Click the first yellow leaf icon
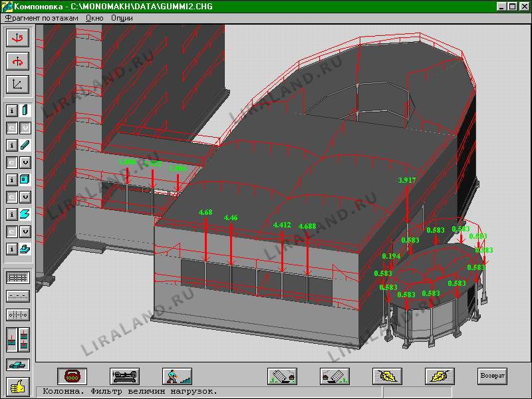Image resolution: width=532 pixels, height=399 pixels. (387, 376)
